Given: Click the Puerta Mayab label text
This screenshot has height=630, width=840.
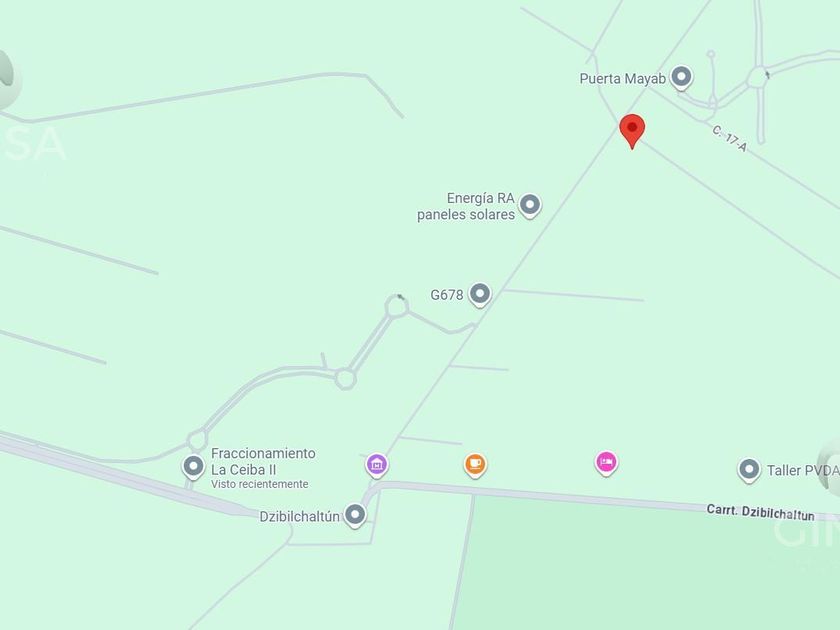Looking at the screenshot, I should tap(622, 79).
